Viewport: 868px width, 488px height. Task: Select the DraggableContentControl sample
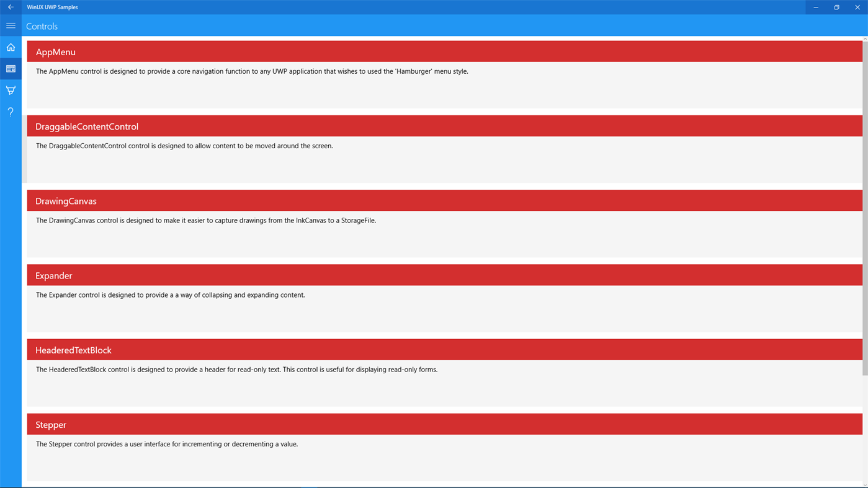tap(444, 126)
